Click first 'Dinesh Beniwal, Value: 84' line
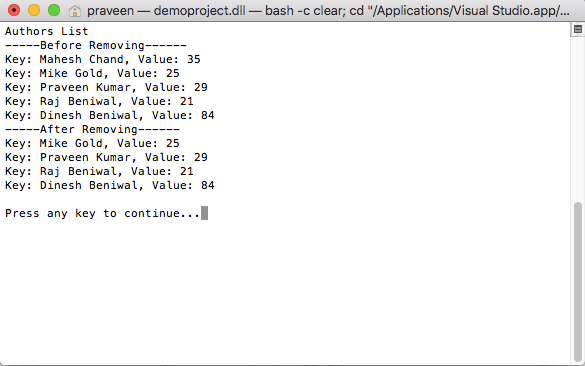Viewport: 585px width, 366px height. pos(110,115)
